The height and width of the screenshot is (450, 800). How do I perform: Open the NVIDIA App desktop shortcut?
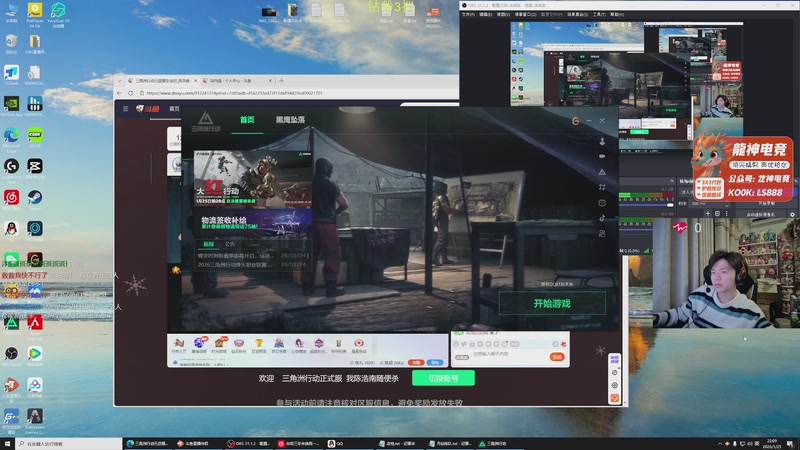point(11,106)
